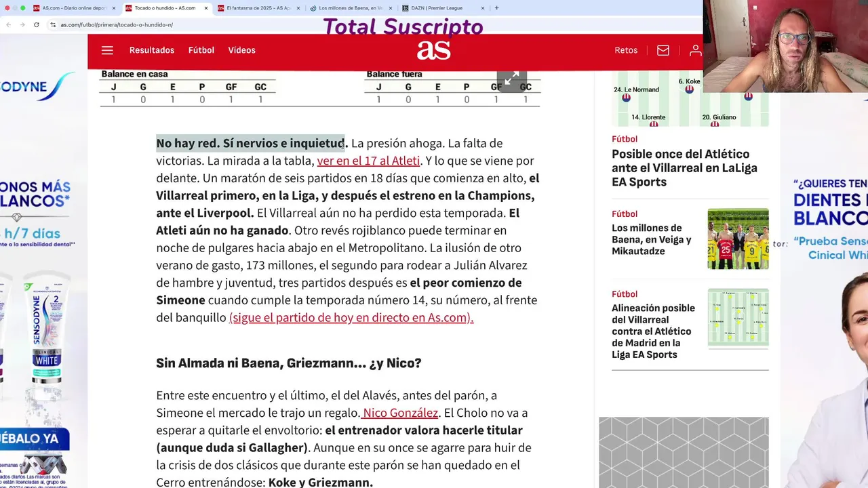The height and width of the screenshot is (488, 868).
Task: Open 'Alineación posible del Villarreal' headline
Action: pos(653,331)
